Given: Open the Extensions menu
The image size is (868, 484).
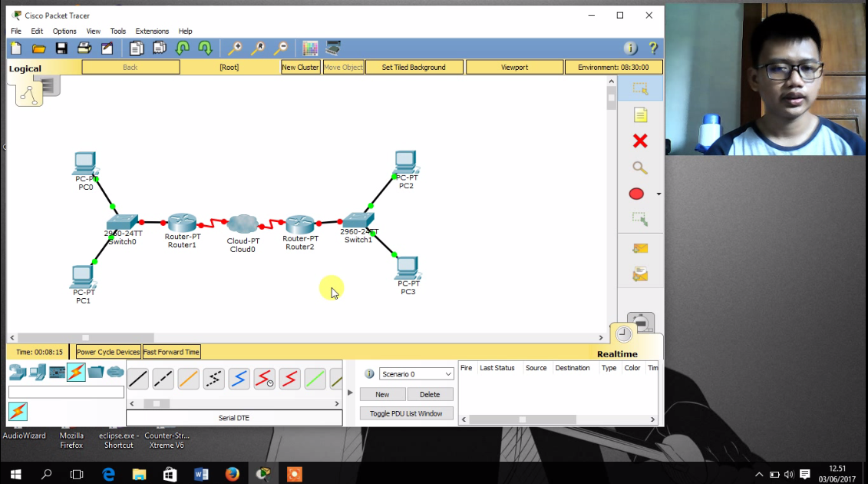Looking at the screenshot, I should pos(152,31).
